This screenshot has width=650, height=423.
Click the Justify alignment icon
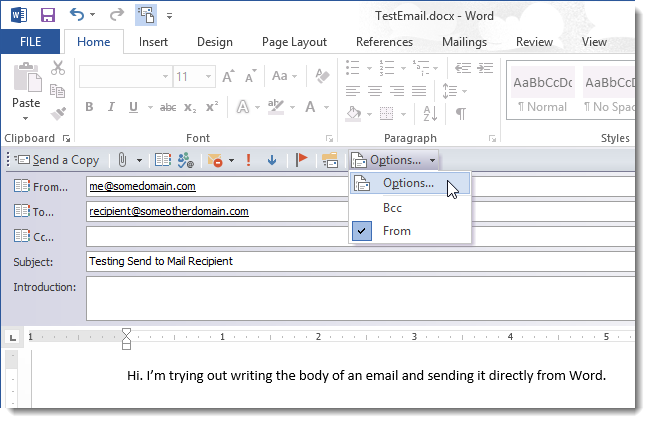pyautogui.click(x=419, y=90)
